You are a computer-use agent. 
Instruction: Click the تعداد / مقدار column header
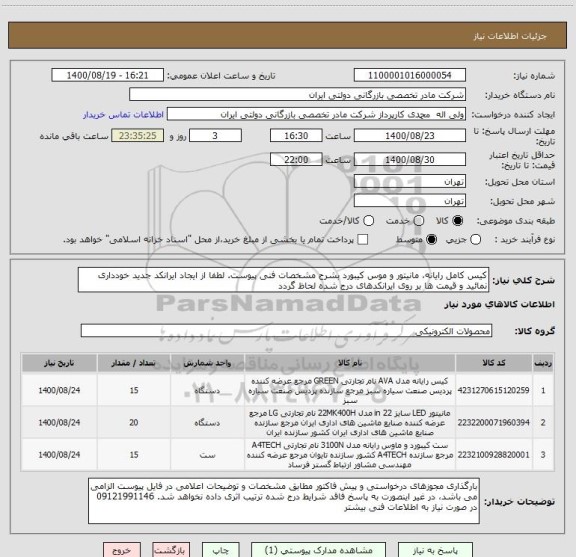pyautogui.click(x=134, y=363)
